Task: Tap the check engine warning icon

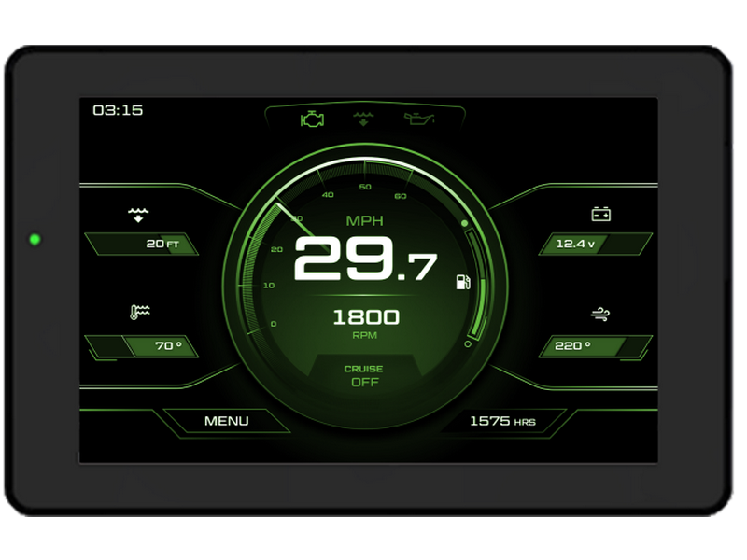Action: [x=312, y=119]
